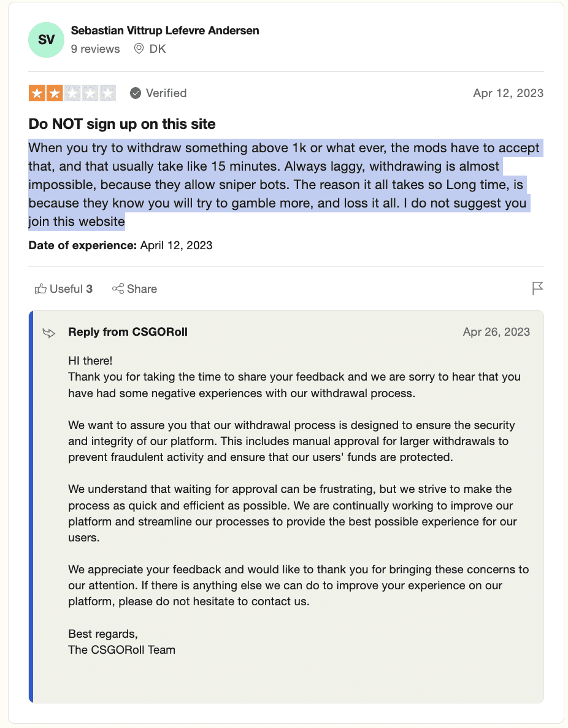This screenshot has height=728, width=568.
Task: Open the review titled Do NOT sign up on this site
Action: 121,124
